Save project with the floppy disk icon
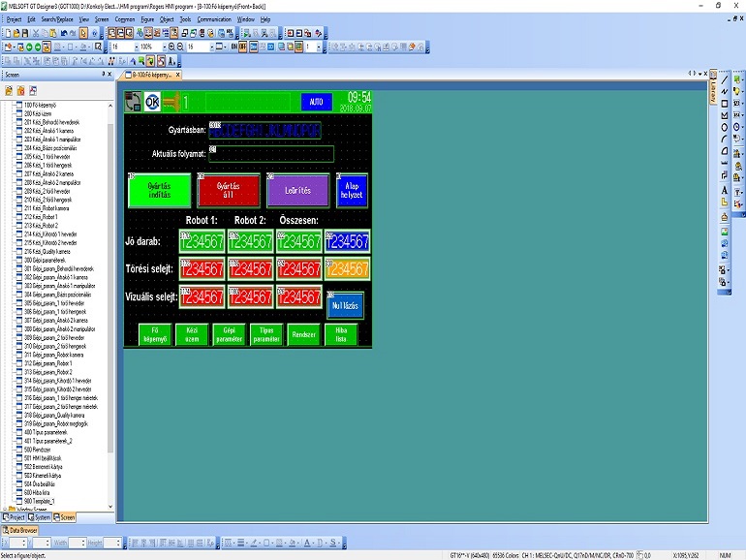Image resolution: width=746 pixels, height=560 pixels. tap(25, 33)
